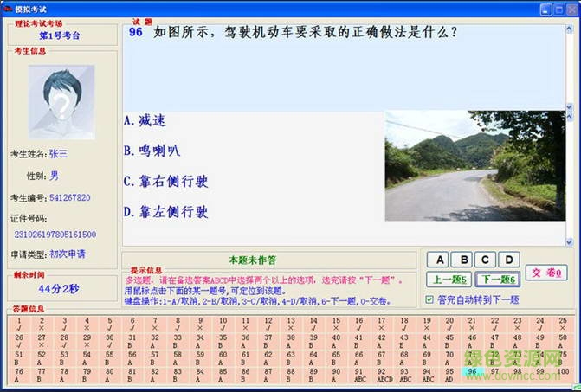
Task: Jump to question 76 in answer grid
Action: tap(19, 375)
